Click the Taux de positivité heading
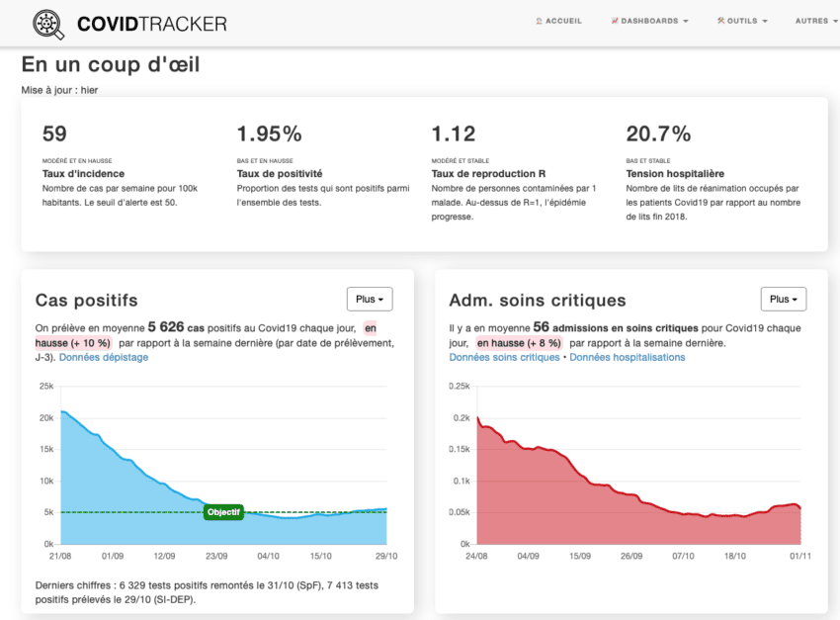840x620 pixels. (280, 174)
